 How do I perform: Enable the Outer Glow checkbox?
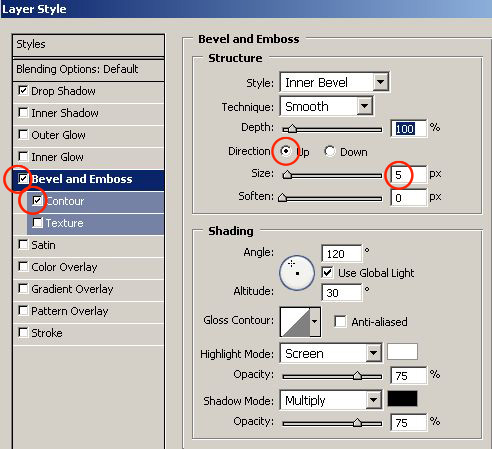click(23, 134)
